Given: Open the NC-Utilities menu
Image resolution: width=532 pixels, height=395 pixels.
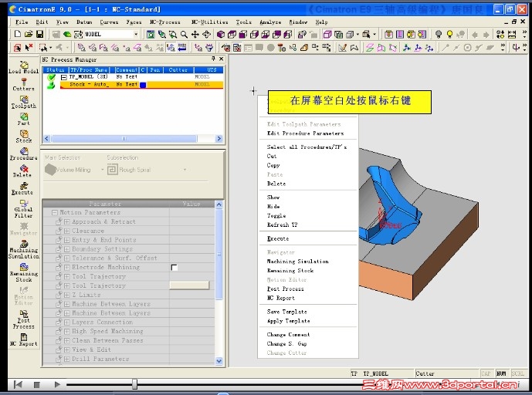Looking at the screenshot, I should [x=209, y=22].
